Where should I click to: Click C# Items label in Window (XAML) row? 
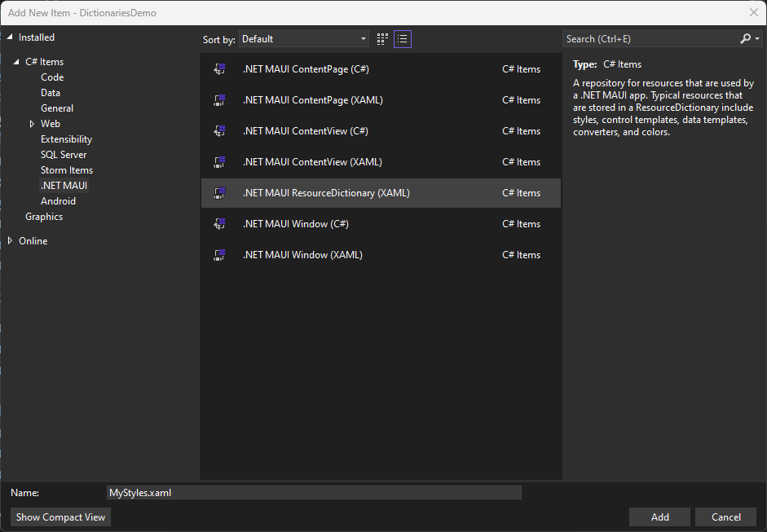pyautogui.click(x=522, y=255)
